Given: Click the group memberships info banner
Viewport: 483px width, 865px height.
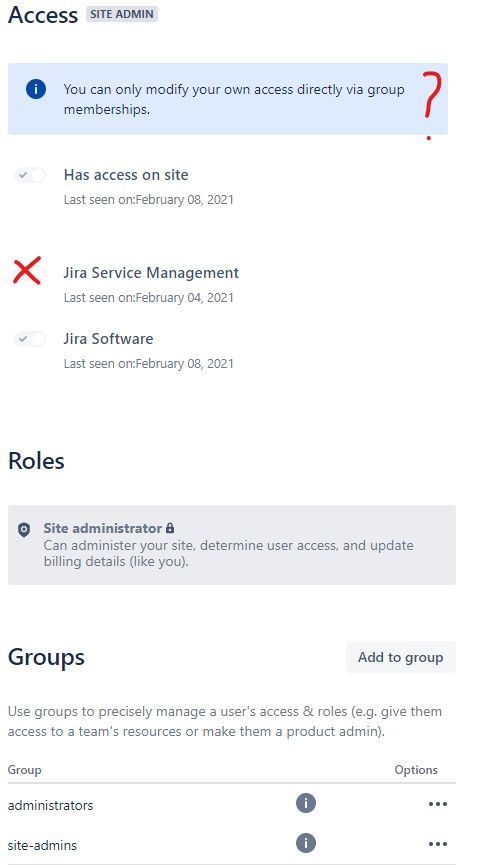Looking at the screenshot, I should point(228,99).
